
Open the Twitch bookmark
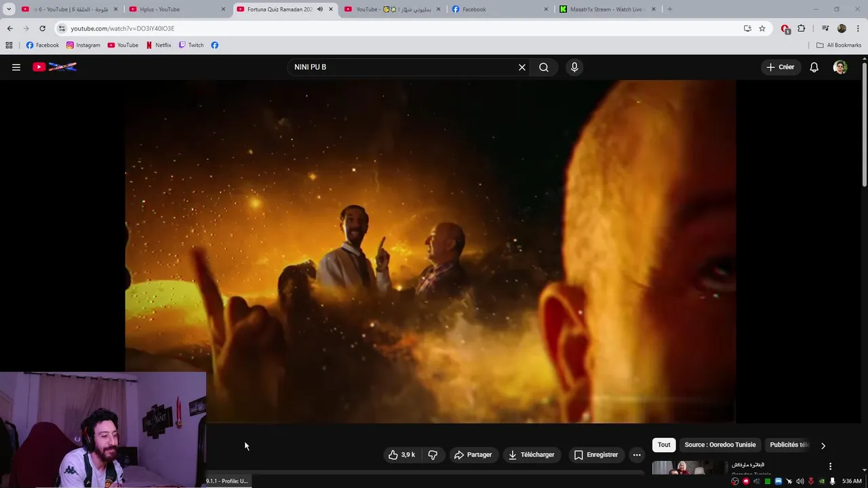(191, 45)
